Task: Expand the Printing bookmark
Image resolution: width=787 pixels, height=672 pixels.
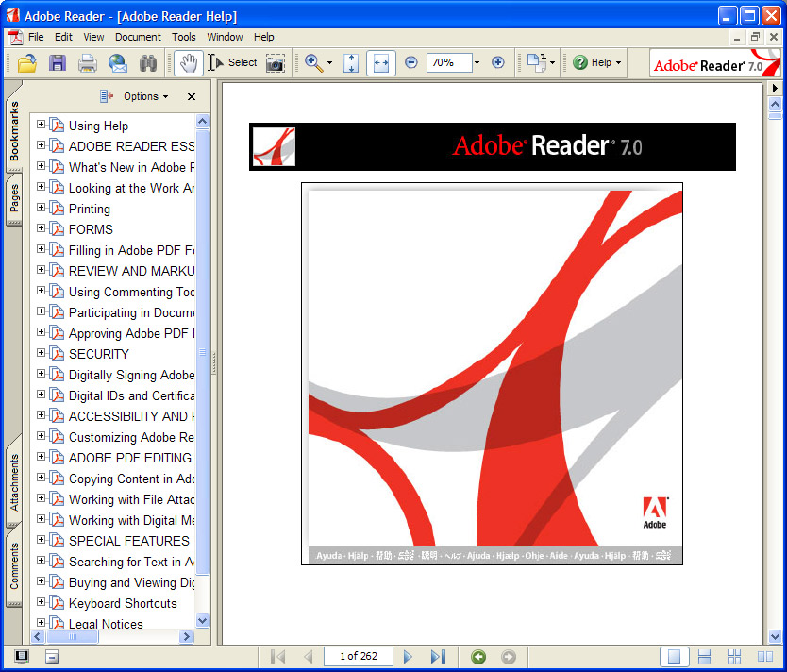Action: pos(42,208)
